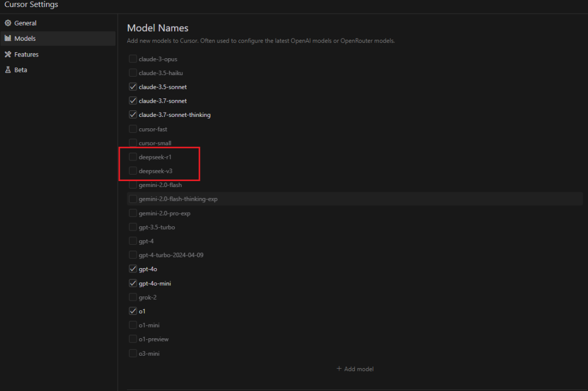Click the Beta flask icon
Screen dimensions: 588x391
[x=8, y=70]
